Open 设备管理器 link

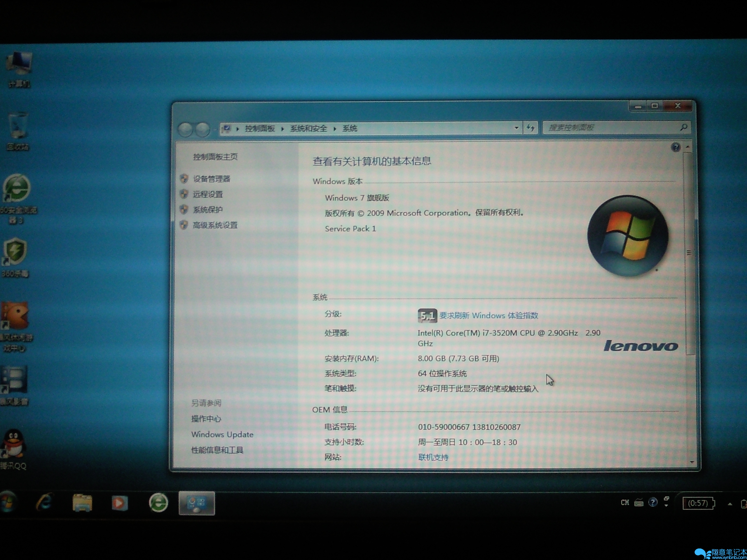point(211,179)
